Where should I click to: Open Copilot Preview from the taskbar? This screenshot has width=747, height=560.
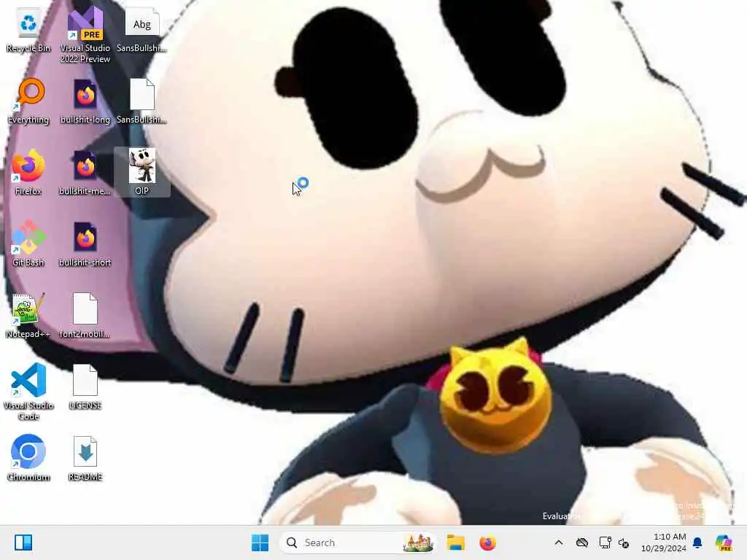click(724, 542)
